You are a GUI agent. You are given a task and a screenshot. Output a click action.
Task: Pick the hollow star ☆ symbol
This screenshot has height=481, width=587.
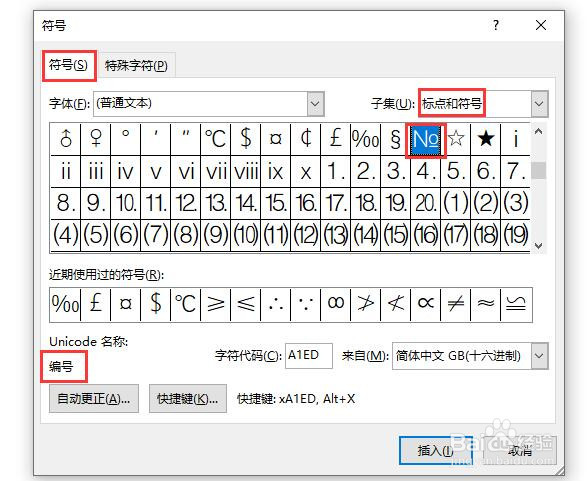click(456, 139)
